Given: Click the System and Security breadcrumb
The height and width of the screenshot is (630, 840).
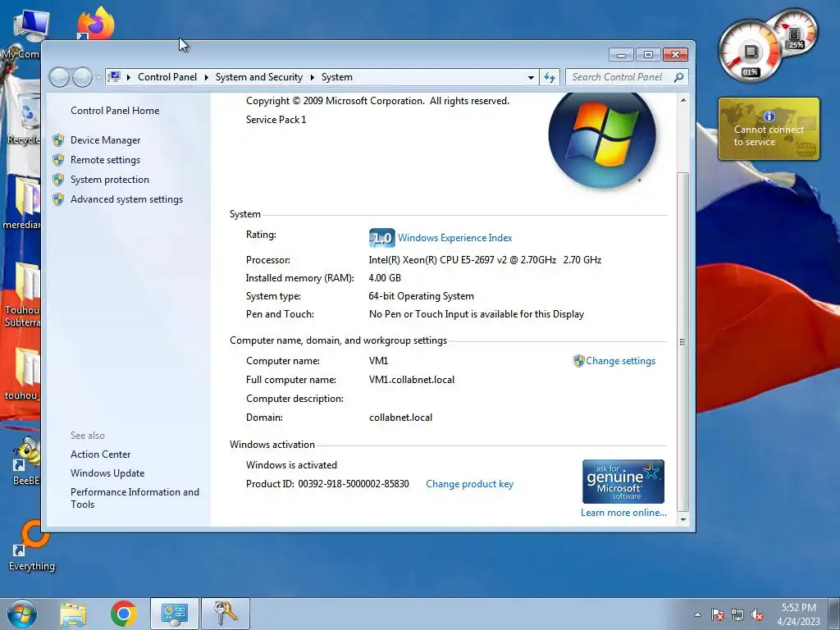Looking at the screenshot, I should (x=258, y=77).
